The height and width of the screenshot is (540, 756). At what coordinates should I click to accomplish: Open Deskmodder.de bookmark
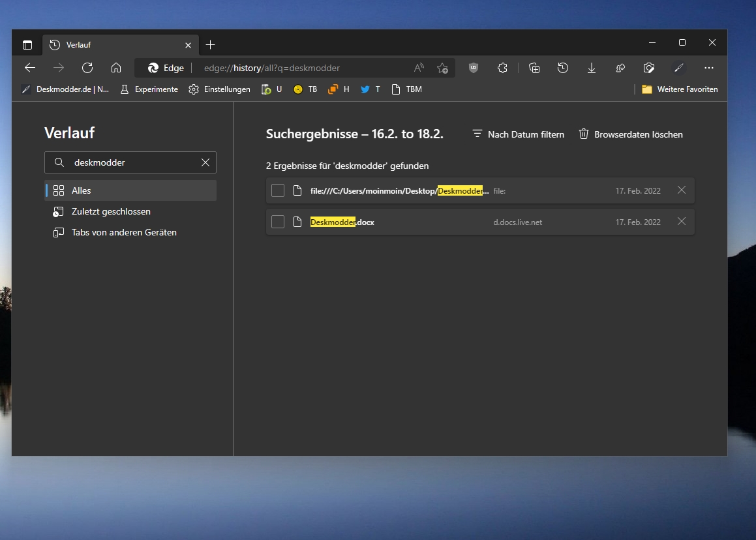(x=66, y=89)
